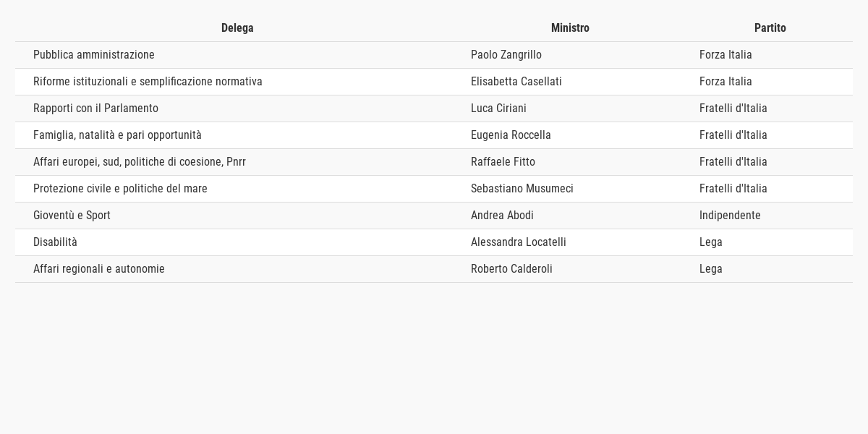868x434 pixels.
Task: Click Famiglia, natalità e pari opportunità
Action: coord(117,135)
